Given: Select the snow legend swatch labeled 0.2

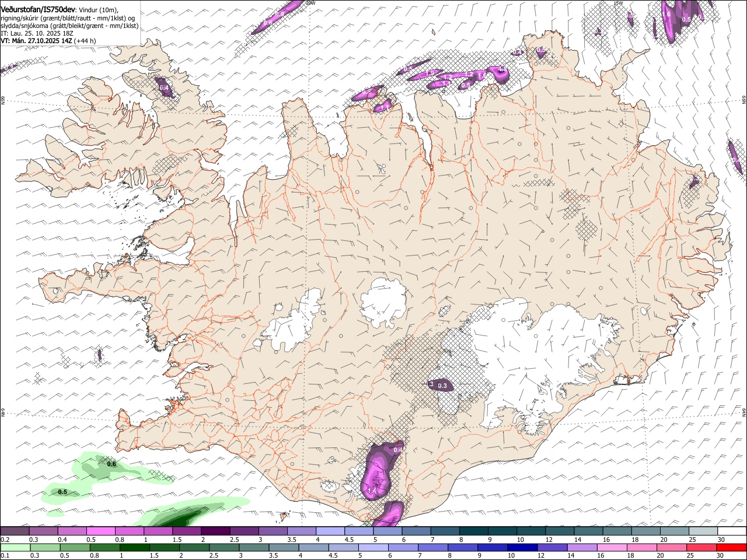Looking at the screenshot, I should [15, 531].
